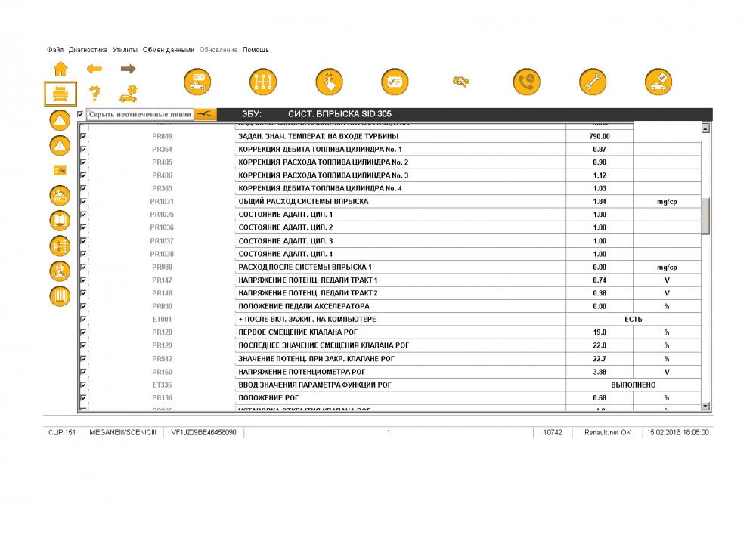Screen dimensions: 756x535
Task: Open the barcode icon in sidebar
Action: coord(60,296)
